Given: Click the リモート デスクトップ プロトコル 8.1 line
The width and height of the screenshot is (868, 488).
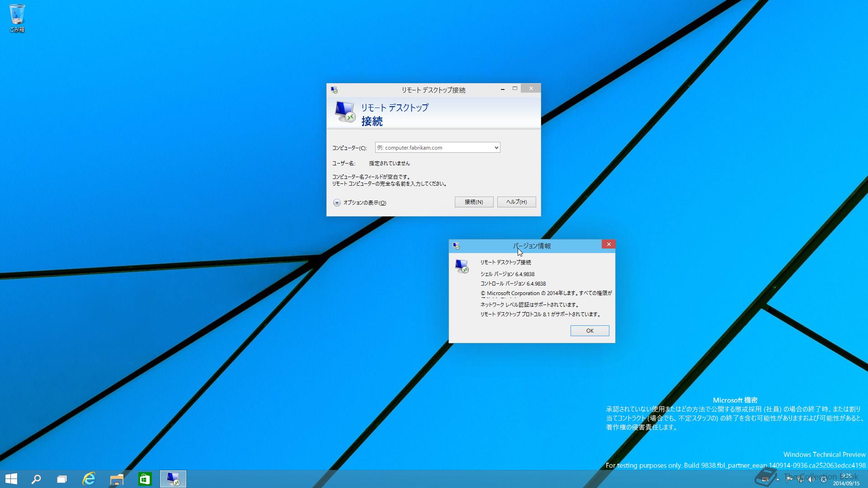Looking at the screenshot, I should coord(541,314).
